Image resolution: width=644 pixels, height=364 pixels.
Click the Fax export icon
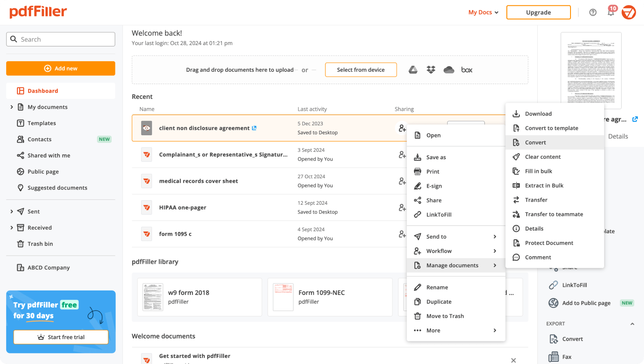555,357
